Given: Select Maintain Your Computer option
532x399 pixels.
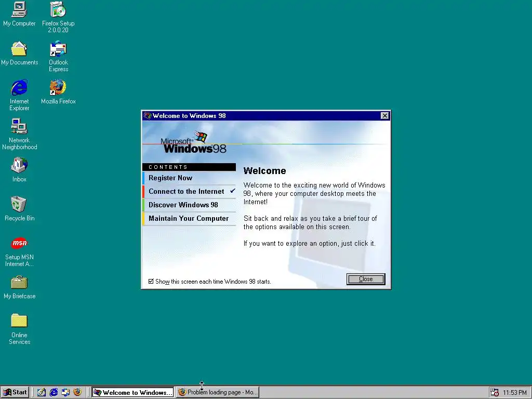Looking at the screenshot, I should pos(189,219).
